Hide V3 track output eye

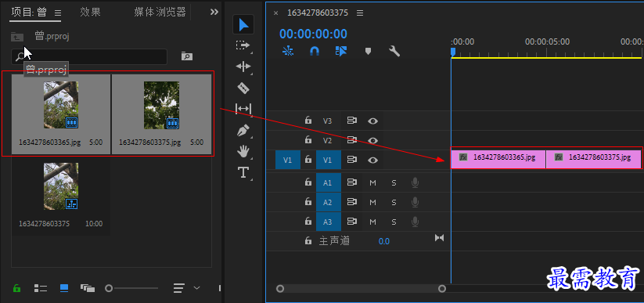pos(372,121)
